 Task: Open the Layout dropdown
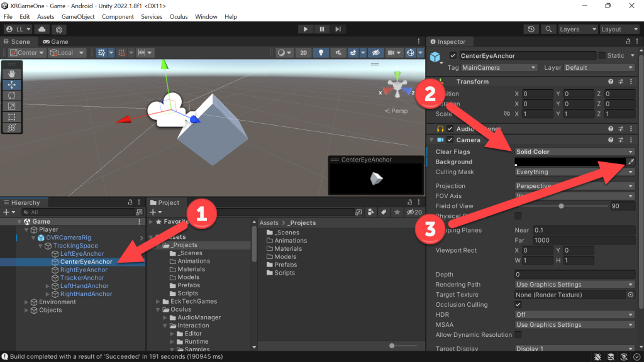[x=619, y=29]
